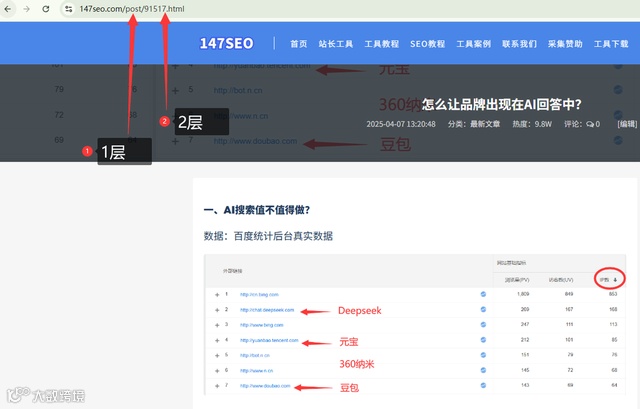Open the 首页 nav item
640x409 pixels.
point(298,44)
